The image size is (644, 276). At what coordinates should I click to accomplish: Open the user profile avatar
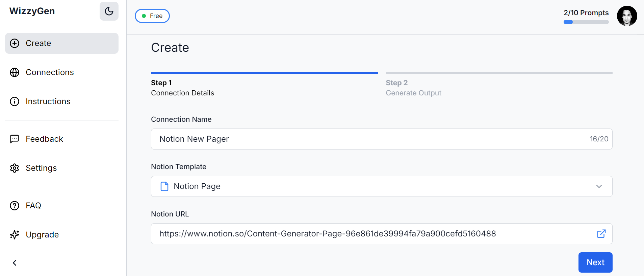[x=627, y=16]
